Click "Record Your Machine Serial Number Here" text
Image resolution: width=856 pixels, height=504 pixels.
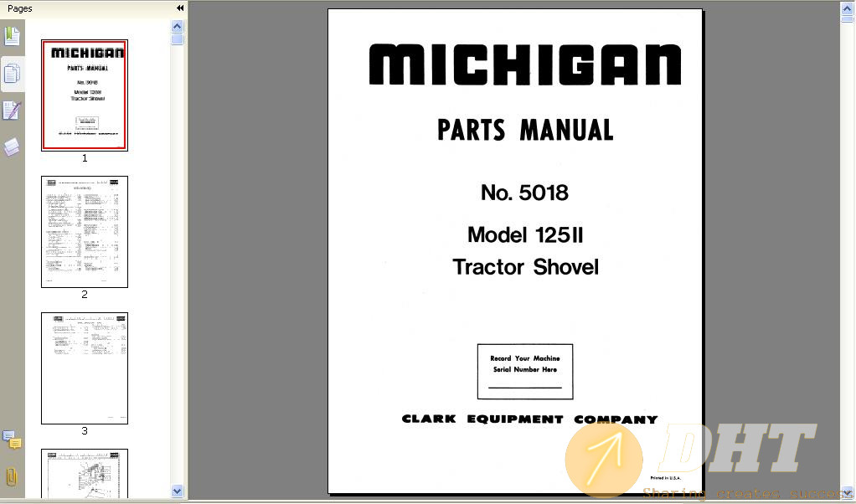[525, 364]
